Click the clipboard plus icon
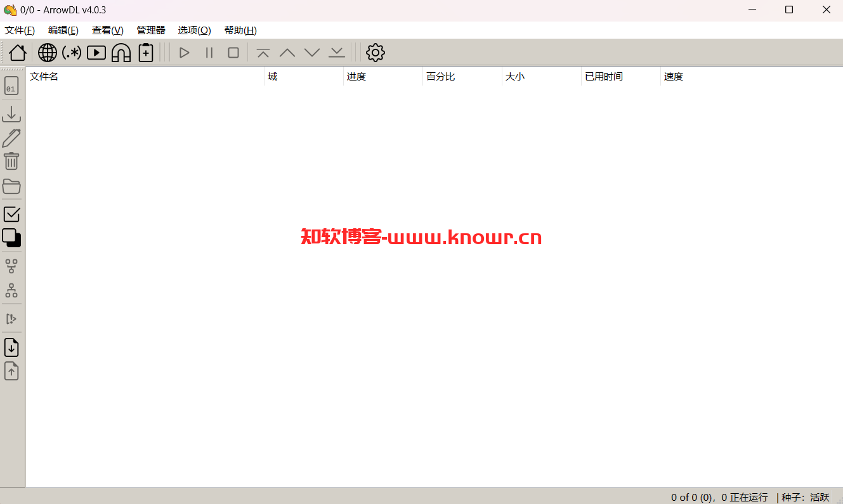 pos(146,53)
